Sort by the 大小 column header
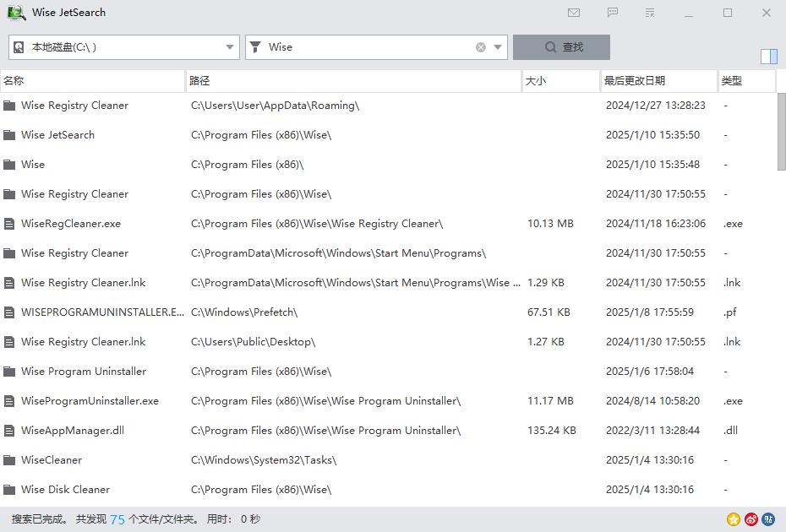 [561, 81]
